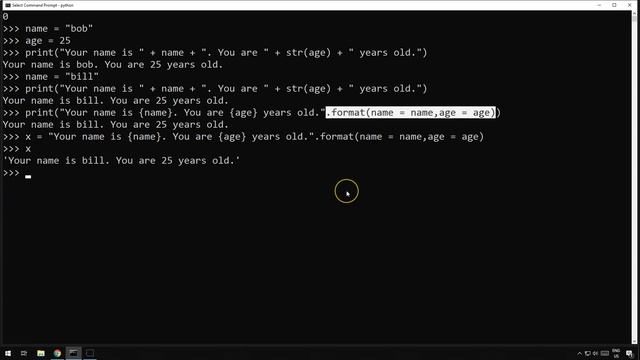
Task: Click the scroll-up arrow of the console scrollbar
Action: [x=634, y=14]
